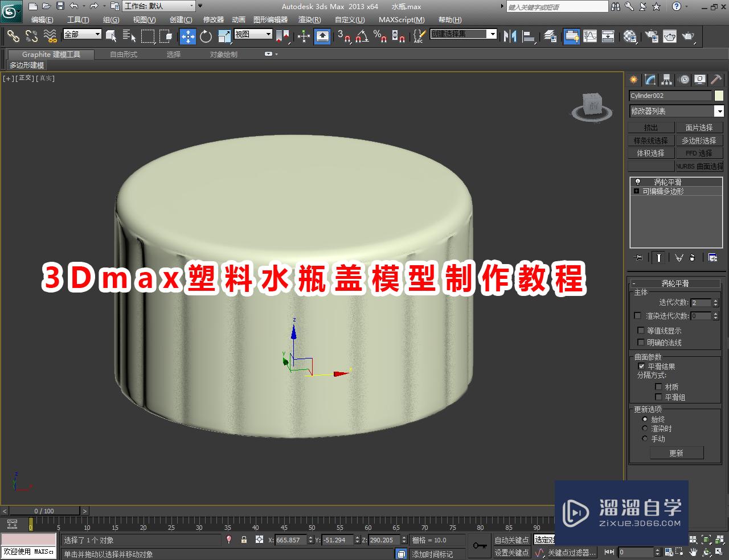Open the 编辑(E) menu
The width and height of the screenshot is (729, 560).
pyautogui.click(x=42, y=19)
